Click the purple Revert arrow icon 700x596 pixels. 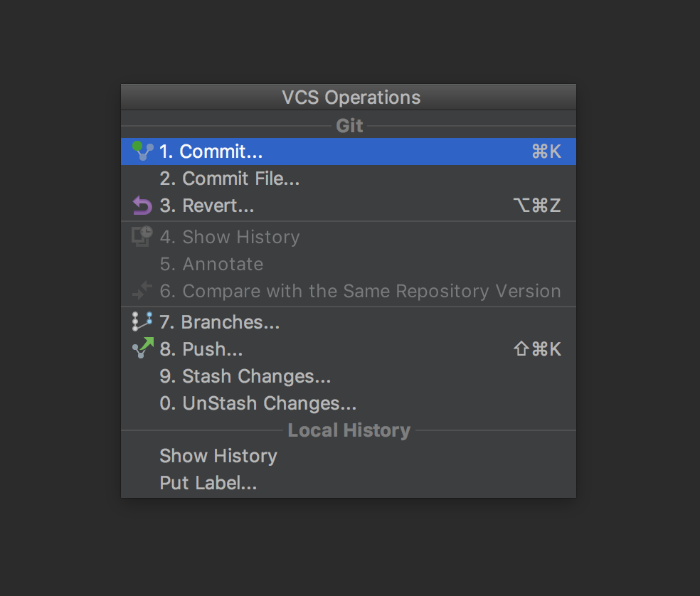tap(142, 206)
